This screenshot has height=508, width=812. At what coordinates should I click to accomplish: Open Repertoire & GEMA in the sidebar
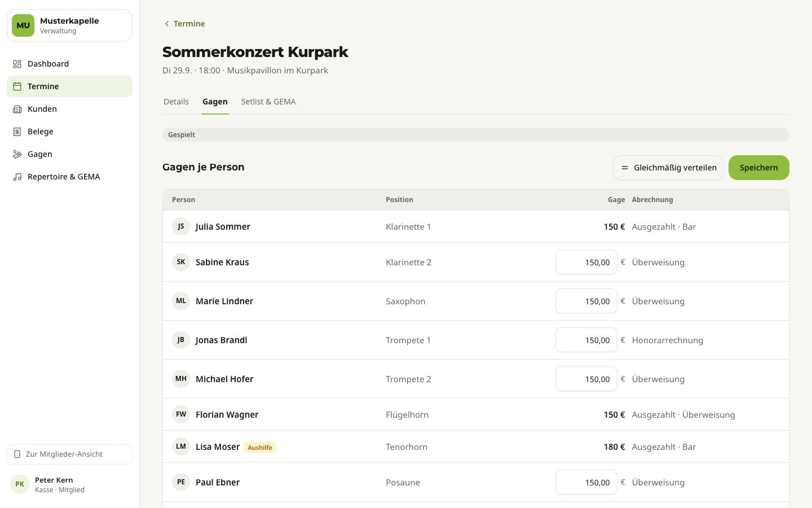pos(69,177)
